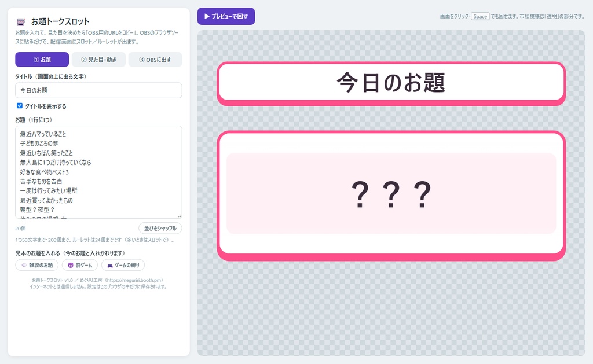Click the お題トークスロット heading

click(x=60, y=21)
